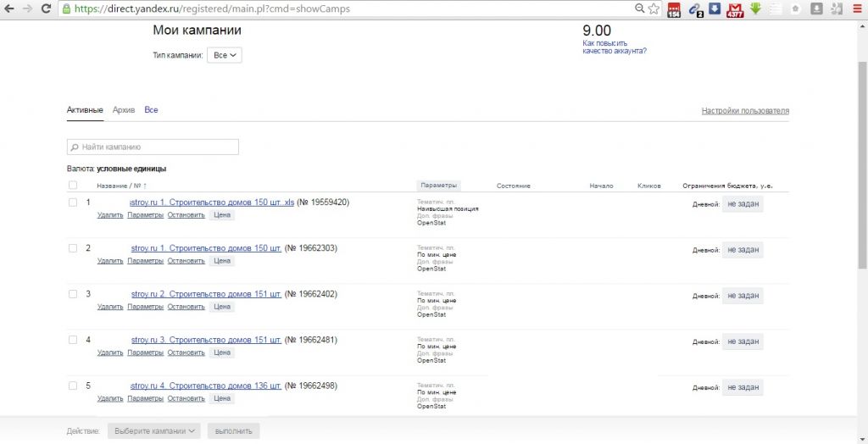Bookmark this page with the star icon
868x444 pixels.
pyautogui.click(x=654, y=8)
